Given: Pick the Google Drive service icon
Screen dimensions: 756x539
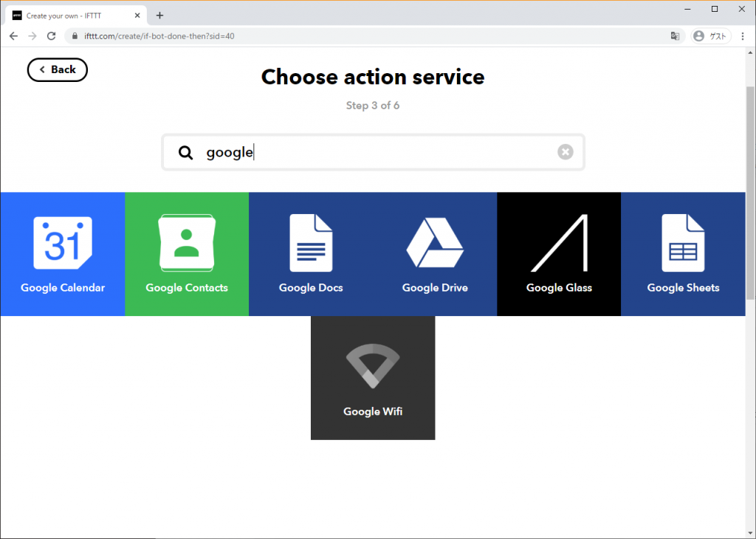Looking at the screenshot, I should pos(435,254).
